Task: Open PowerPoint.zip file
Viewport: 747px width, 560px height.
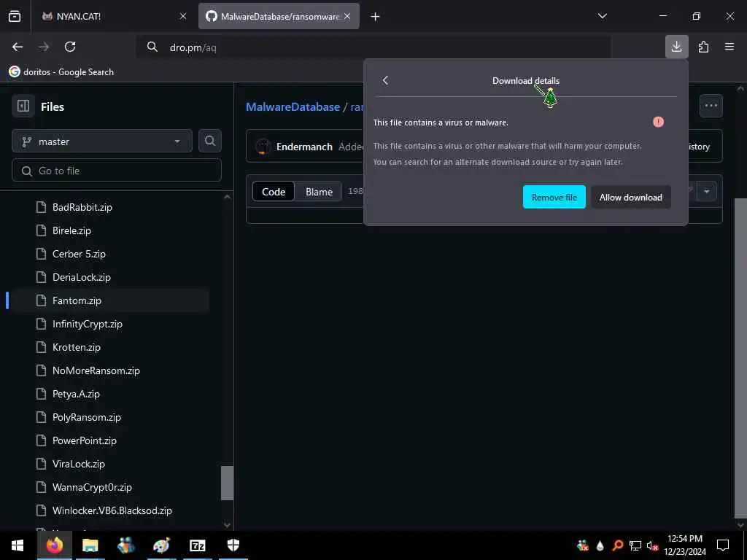Action: tap(85, 440)
